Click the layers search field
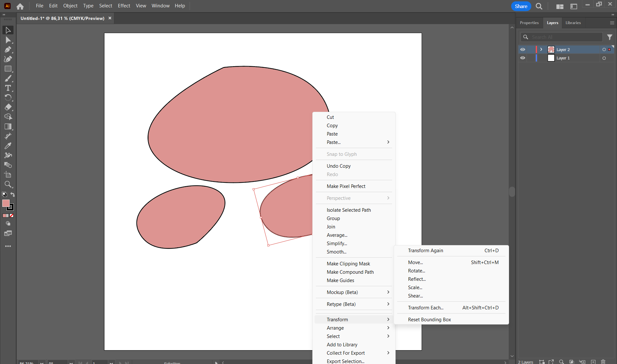Image resolution: width=617 pixels, height=364 pixels. tap(566, 37)
